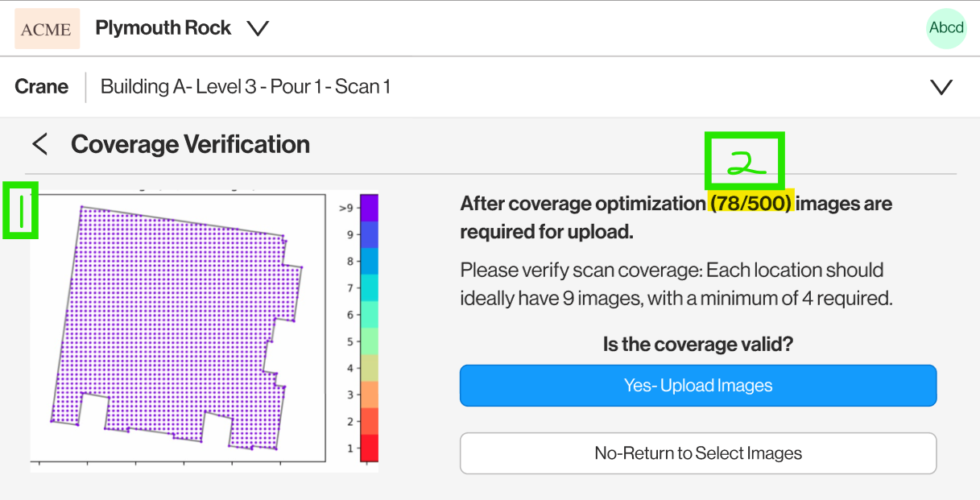Viewport: 980px width, 500px height.
Task: Click No-Return to Select Images
Action: tap(698, 453)
